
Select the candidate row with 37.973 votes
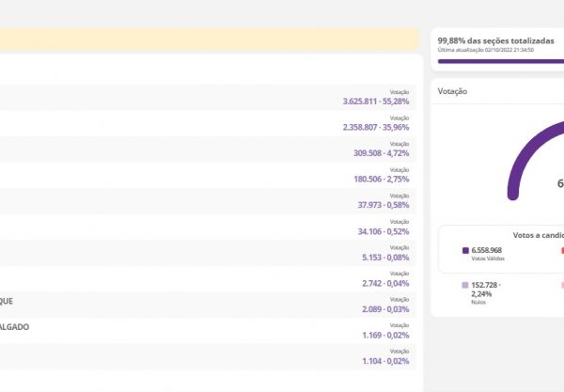click(x=384, y=205)
